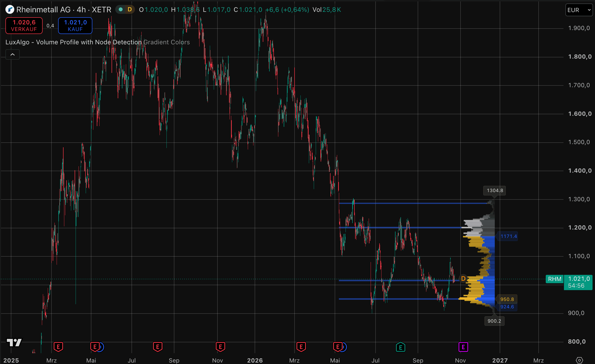Collapse the indicator legend with chevron
The image size is (595, 364).
pyautogui.click(x=13, y=54)
